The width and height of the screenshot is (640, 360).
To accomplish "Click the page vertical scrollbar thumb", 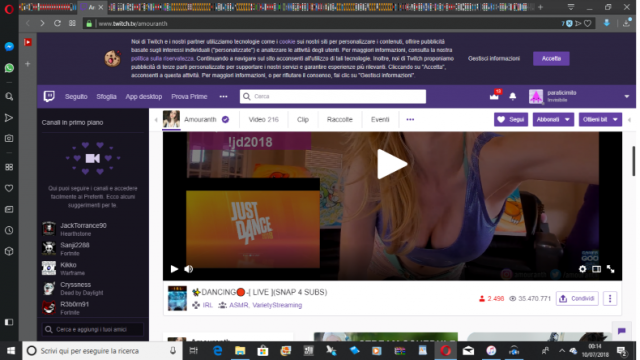I will [633, 160].
